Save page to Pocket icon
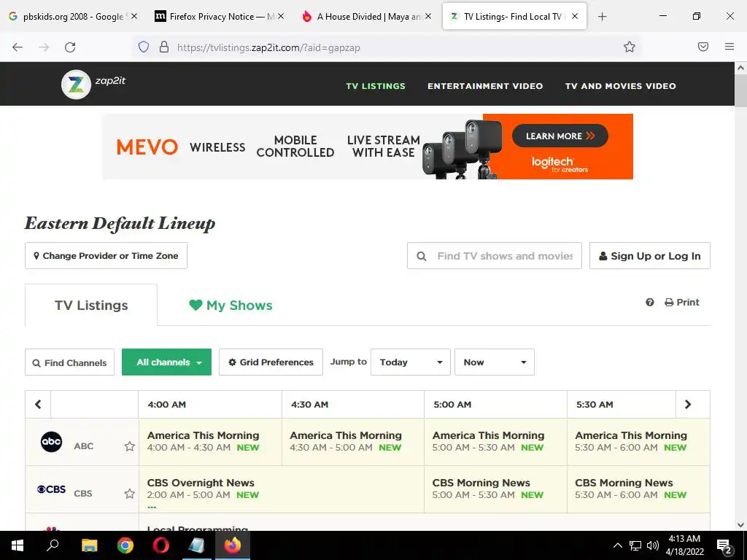 (703, 47)
